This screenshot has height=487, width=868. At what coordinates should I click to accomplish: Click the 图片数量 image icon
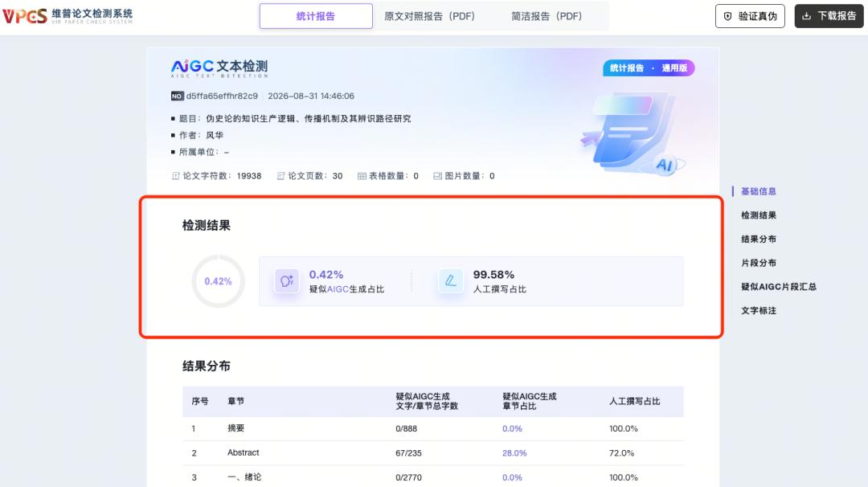coord(437,176)
